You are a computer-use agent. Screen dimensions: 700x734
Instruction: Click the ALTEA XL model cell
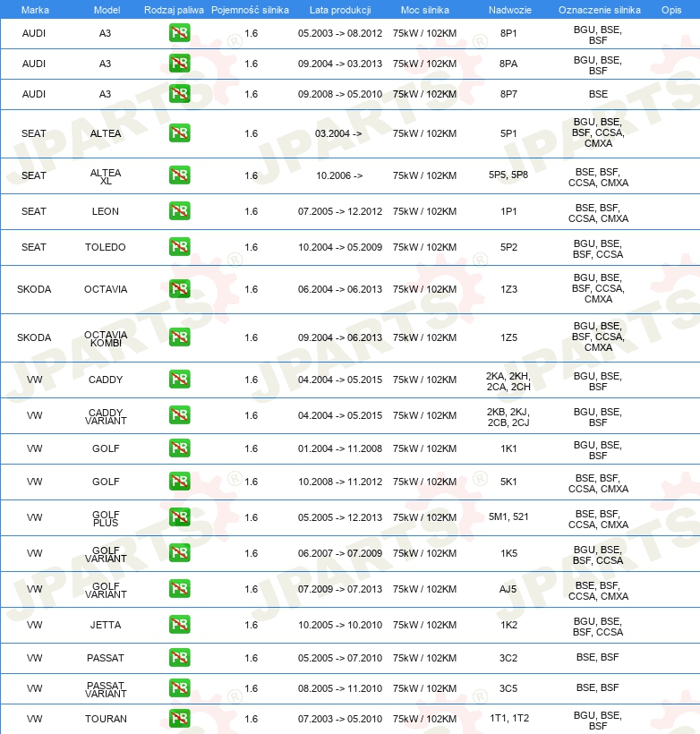(106, 176)
